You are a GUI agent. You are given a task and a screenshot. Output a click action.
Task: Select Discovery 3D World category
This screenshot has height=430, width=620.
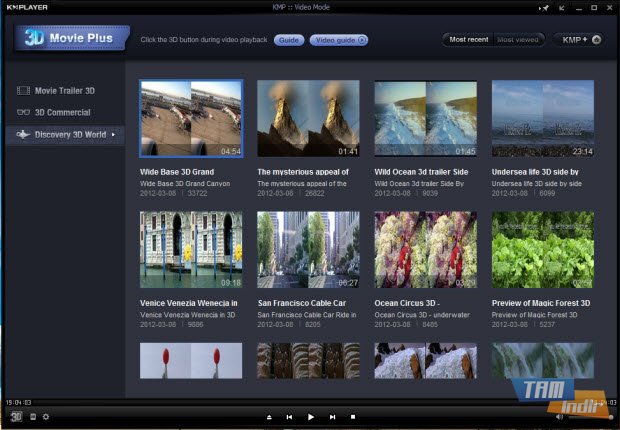coord(65,134)
